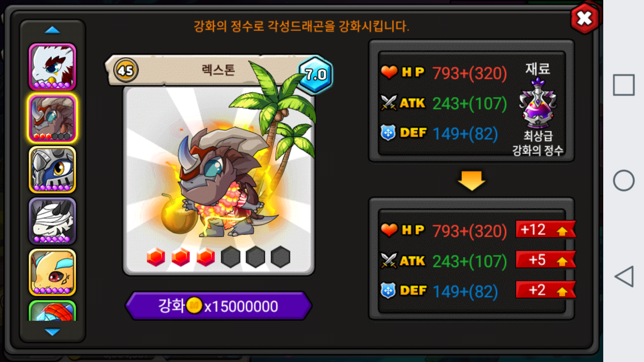Tap the last empty gray gem slot
This screenshot has height=362, width=644.
click(x=280, y=257)
